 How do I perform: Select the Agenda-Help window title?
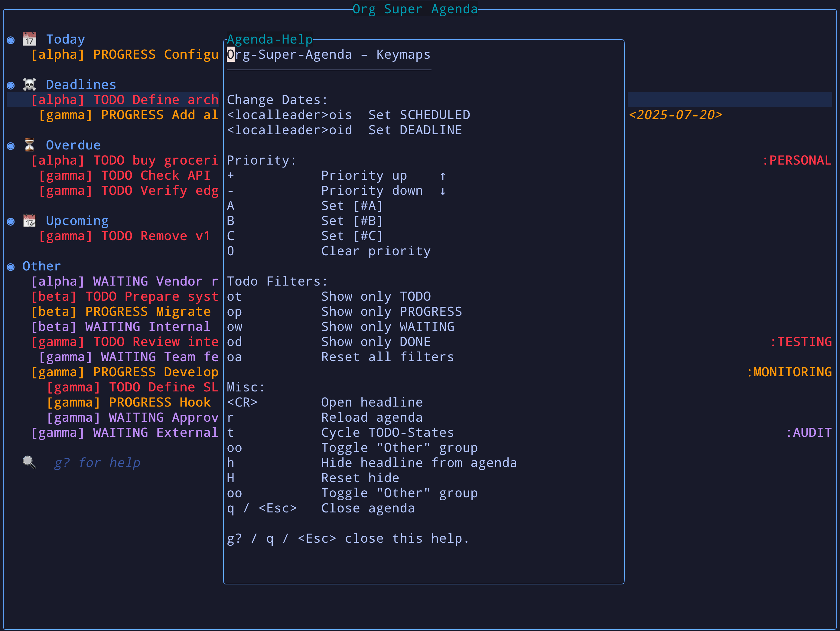click(x=270, y=39)
